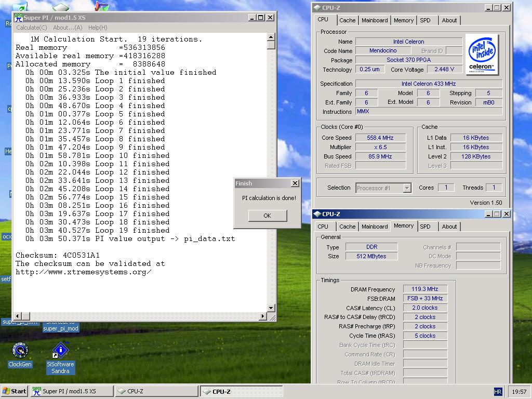
Task: Activate second CPU-Z taskbar button
Action: point(241,391)
